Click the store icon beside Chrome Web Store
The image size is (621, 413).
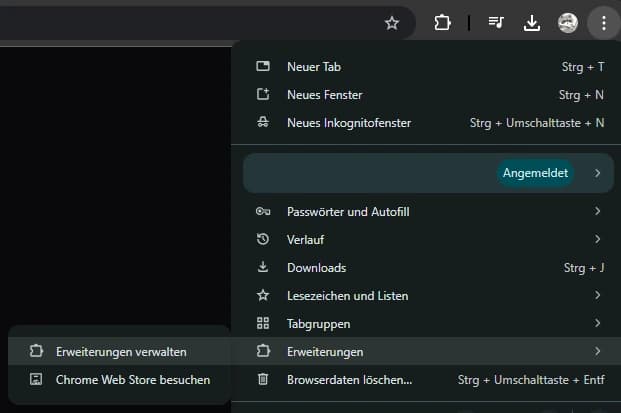coord(36,379)
